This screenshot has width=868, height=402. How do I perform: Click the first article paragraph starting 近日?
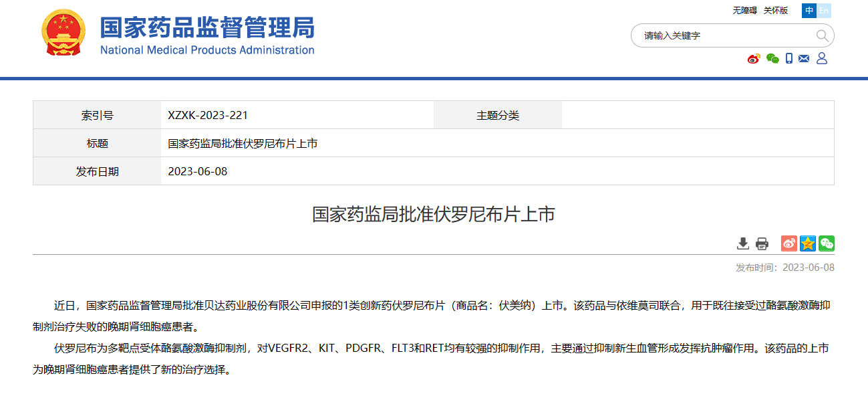click(432, 316)
